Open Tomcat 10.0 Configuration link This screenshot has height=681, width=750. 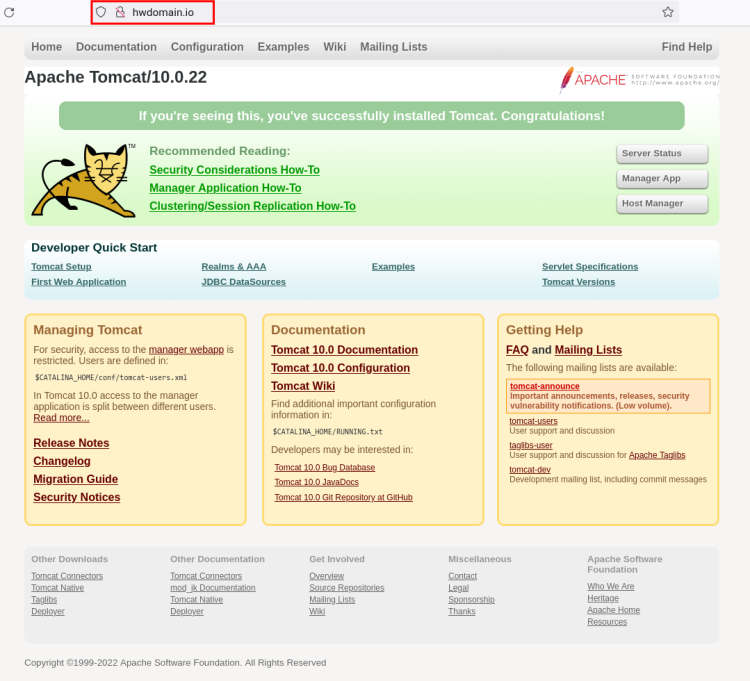point(341,368)
